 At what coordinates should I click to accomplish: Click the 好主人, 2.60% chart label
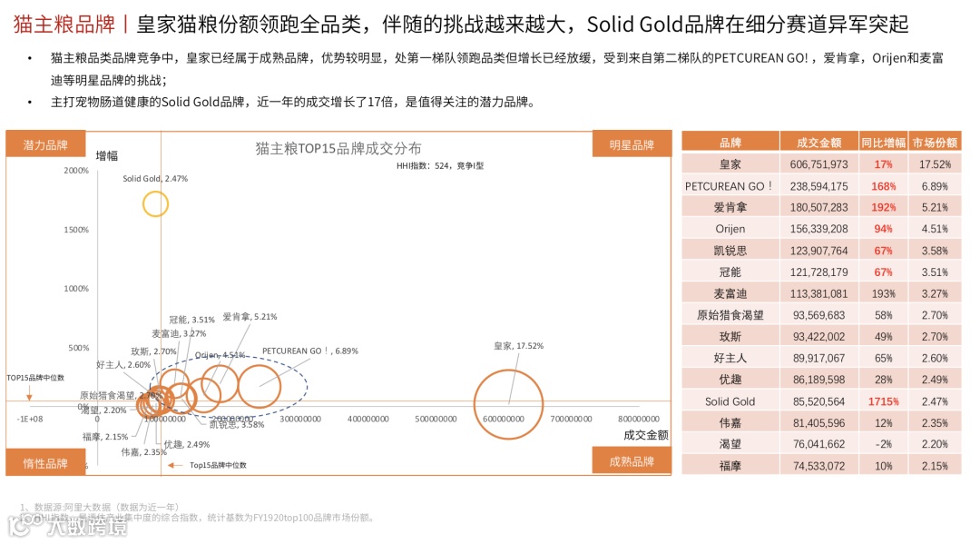tap(123, 364)
